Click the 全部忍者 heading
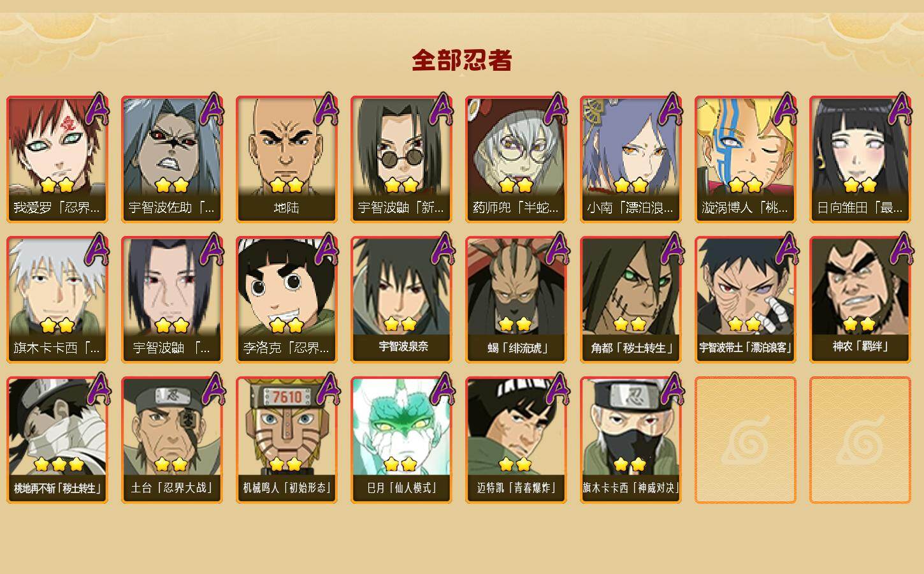Image resolution: width=924 pixels, height=574 pixels. click(462, 60)
